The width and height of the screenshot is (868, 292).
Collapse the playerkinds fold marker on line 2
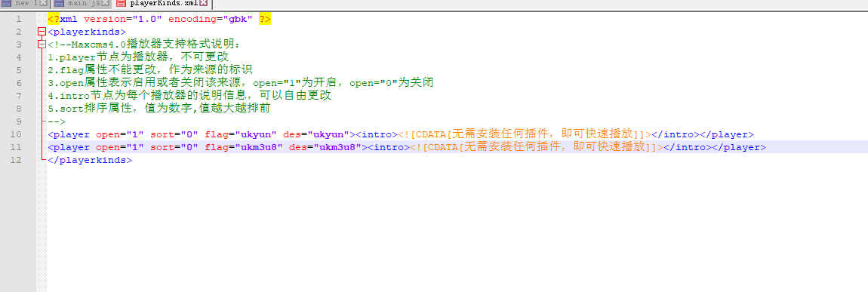(42, 32)
